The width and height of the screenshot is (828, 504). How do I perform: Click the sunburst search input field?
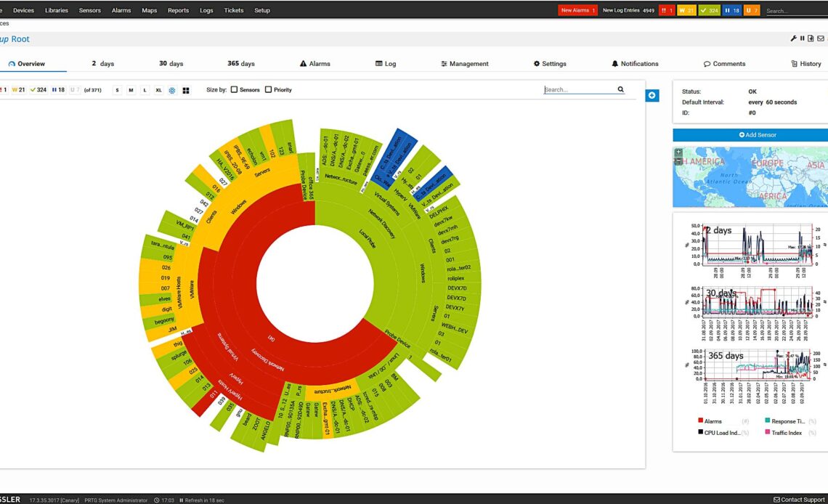pyautogui.click(x=579, y=90)
